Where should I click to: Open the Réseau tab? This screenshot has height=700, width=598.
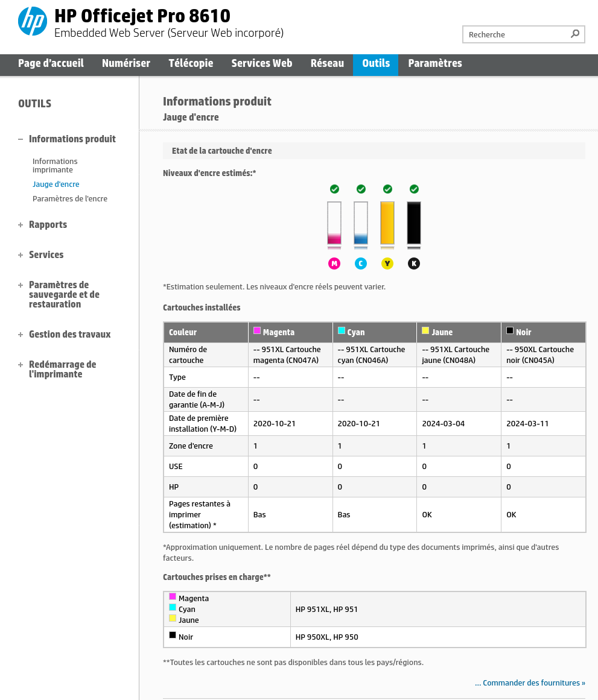tap(327, 63)
